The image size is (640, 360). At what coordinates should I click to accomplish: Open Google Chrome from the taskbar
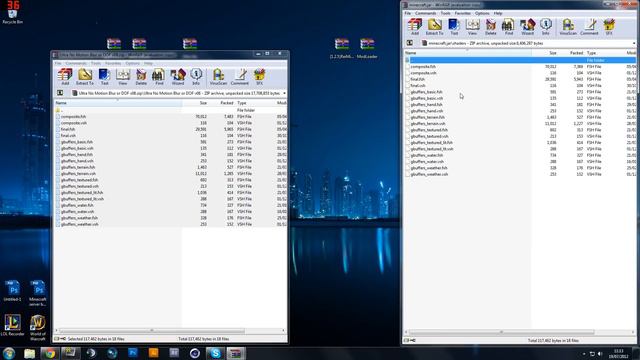point(50,353)
